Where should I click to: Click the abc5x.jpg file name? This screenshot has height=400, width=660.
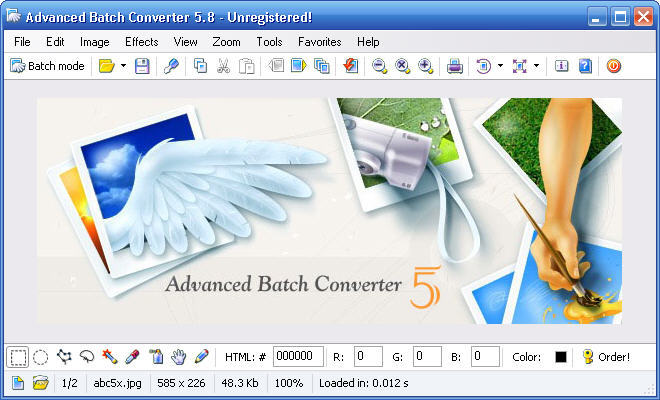[x=117, y=383]
